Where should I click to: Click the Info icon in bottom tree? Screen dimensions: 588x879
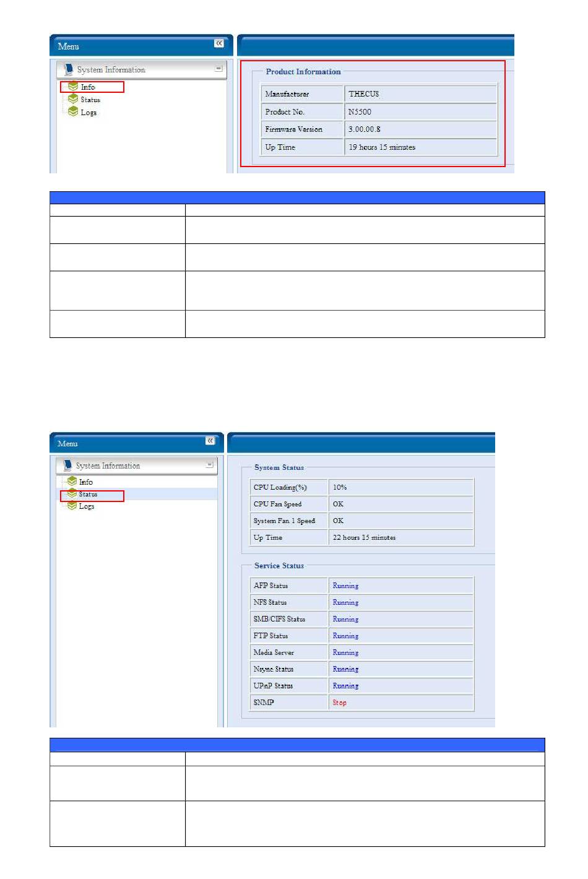coord(72,481)
